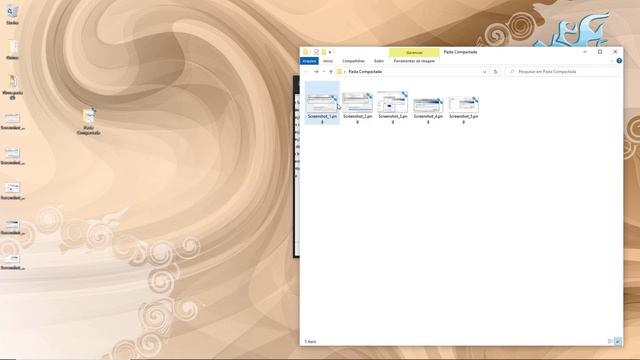Image resolution: width=640 pixels, height=360 pixels.
Task: Open the Arquivo menu
Action: 309,61
